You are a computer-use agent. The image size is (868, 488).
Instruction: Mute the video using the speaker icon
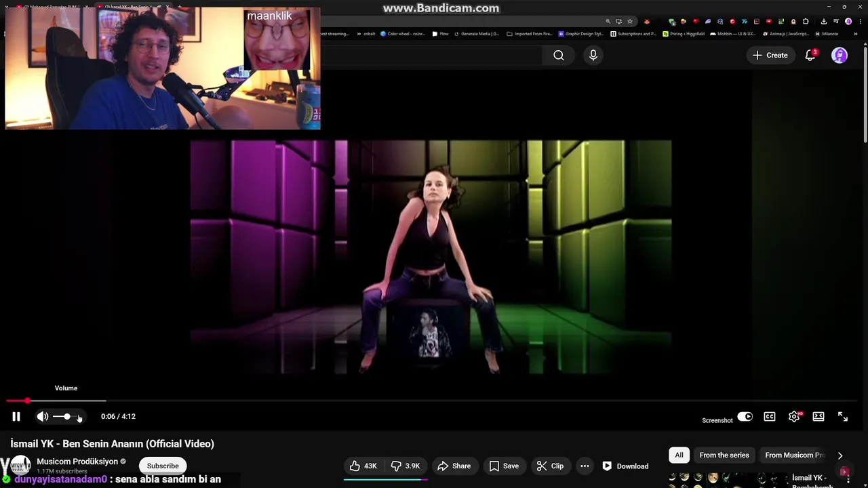42,417
